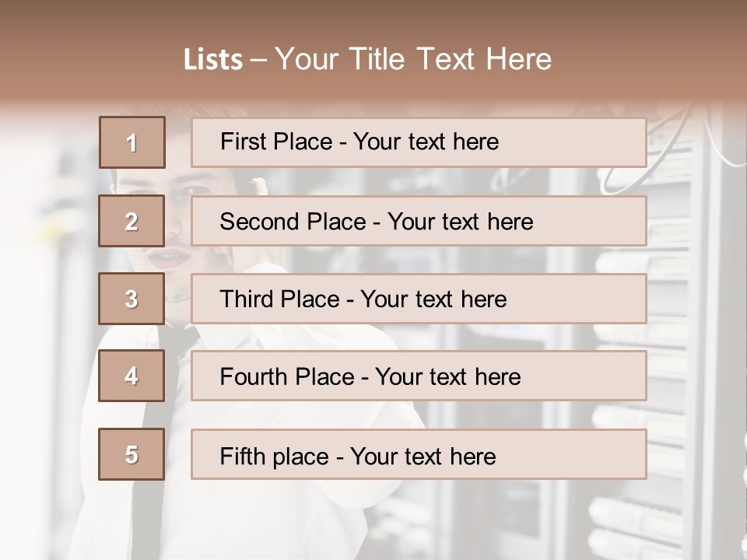Click the number 1 box

[132, 142]
